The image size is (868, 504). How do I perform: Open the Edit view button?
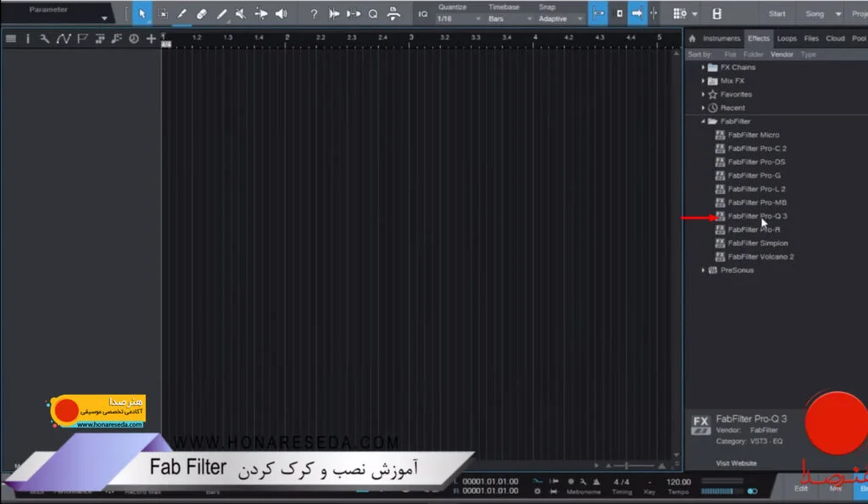(800, 489)
